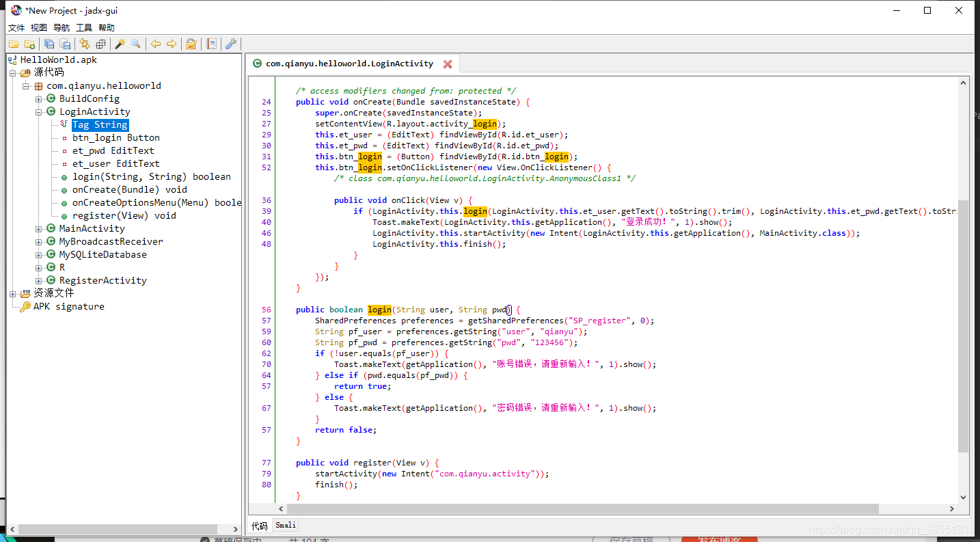Click the Save all toolbar icon
Viewport: 980px width, 542px height.
pyautogui.click(x=49, y=44)
